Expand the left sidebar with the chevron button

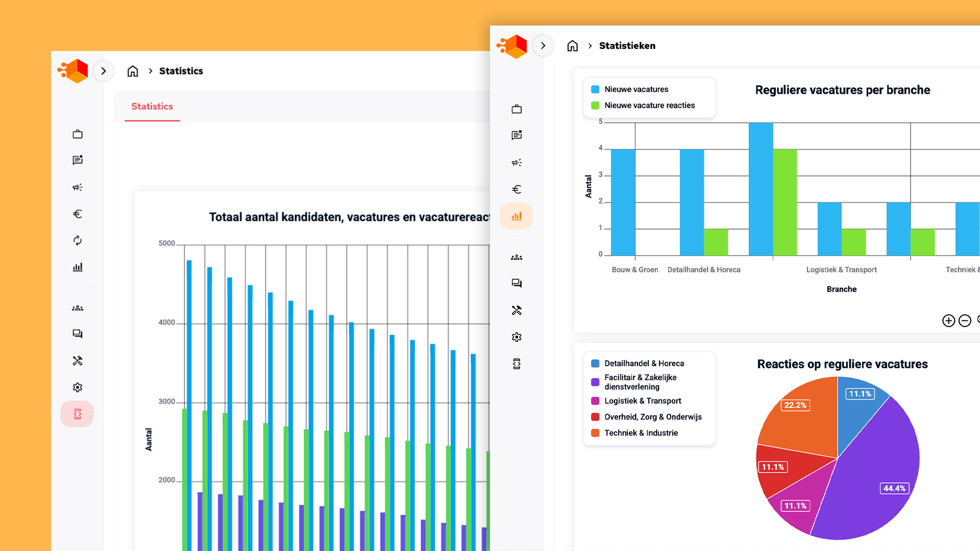(x=104, y=71)
